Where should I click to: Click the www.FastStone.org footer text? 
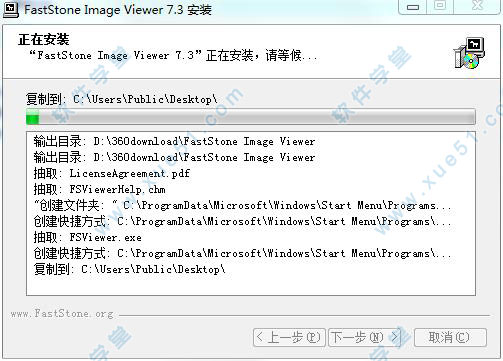coord(62,314)
